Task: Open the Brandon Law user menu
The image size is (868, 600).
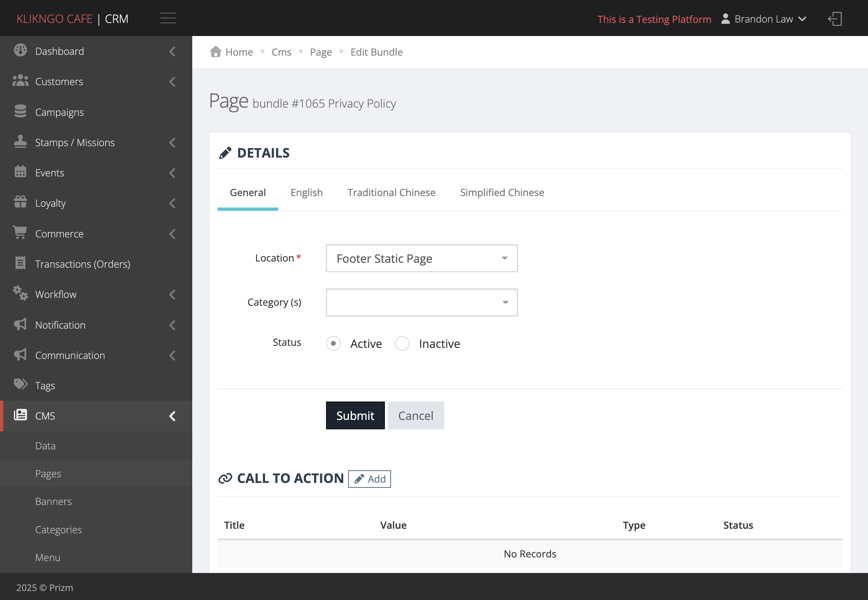Action: pos(764,19)
